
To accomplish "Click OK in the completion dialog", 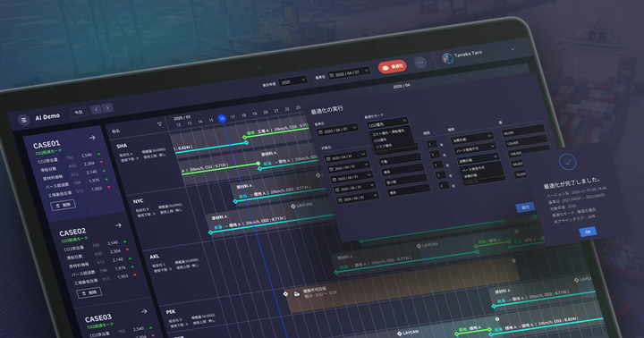I will pos(588,232).
